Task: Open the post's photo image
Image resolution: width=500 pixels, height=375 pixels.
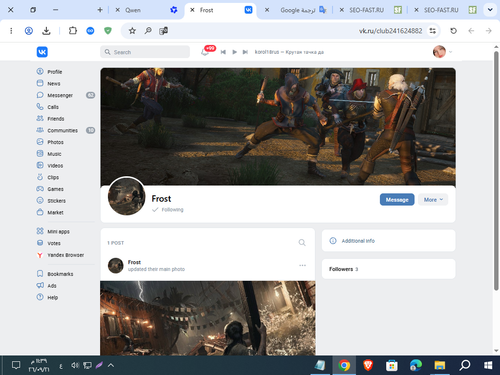Action: coord(208,318)
